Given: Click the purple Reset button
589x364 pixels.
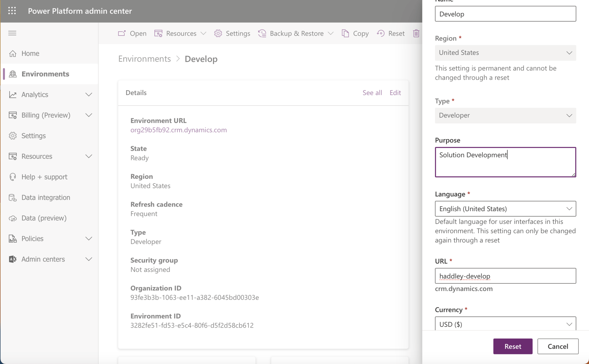Looking at the screenshot, I should 513,346.
